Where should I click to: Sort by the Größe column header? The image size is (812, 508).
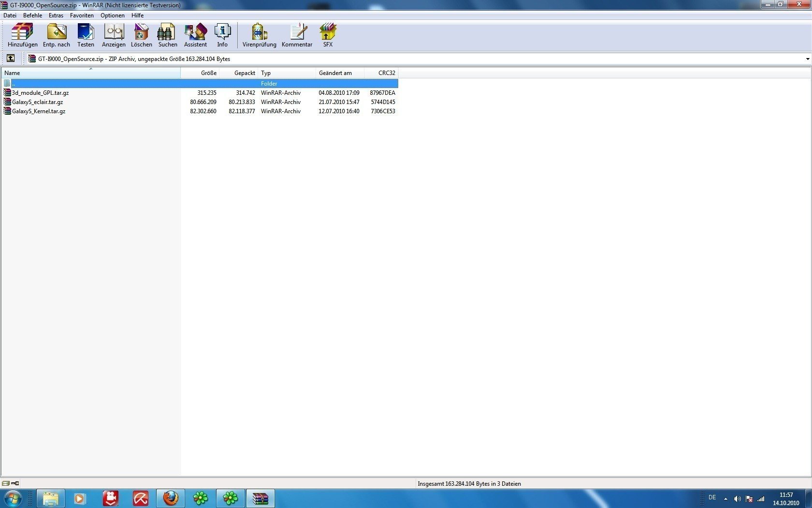[x=200, y=73]
